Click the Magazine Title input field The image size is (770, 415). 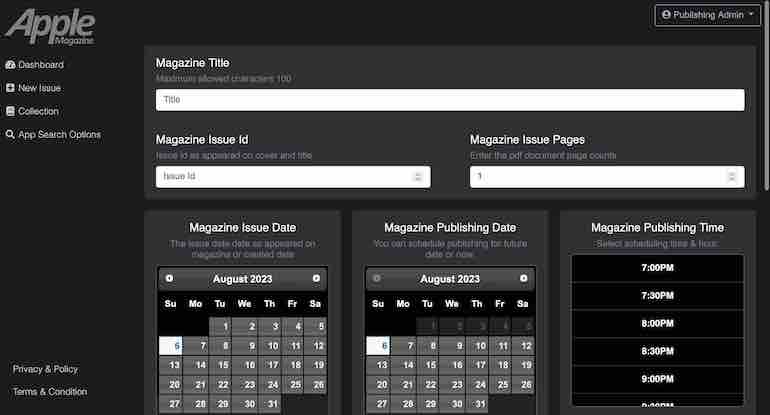[450, 100]
